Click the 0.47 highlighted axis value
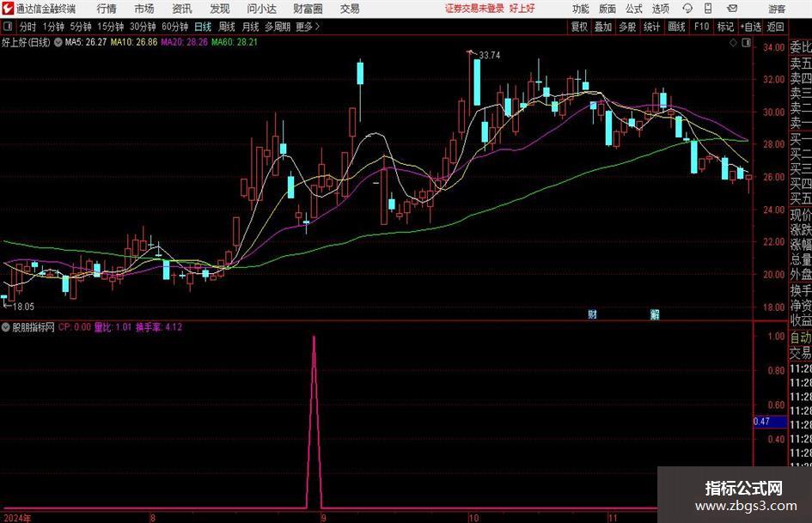This screenshot has width=812, height=523. point(770,422)
